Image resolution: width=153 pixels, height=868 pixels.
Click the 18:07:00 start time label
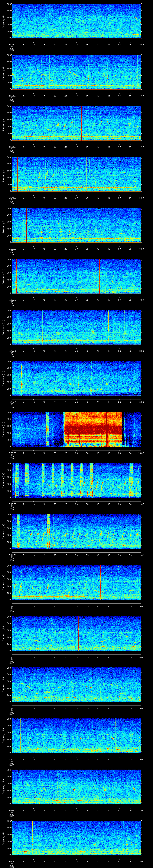[12, 351]
